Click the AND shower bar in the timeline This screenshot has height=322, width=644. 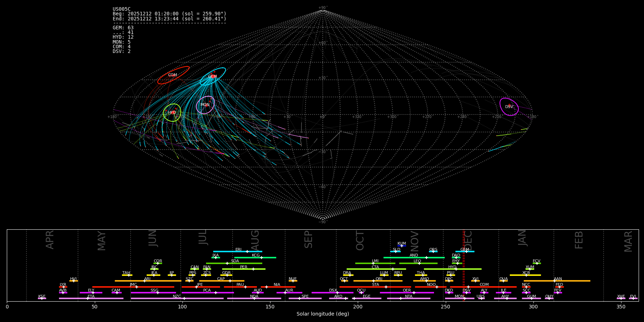click(x=414, y=257)
